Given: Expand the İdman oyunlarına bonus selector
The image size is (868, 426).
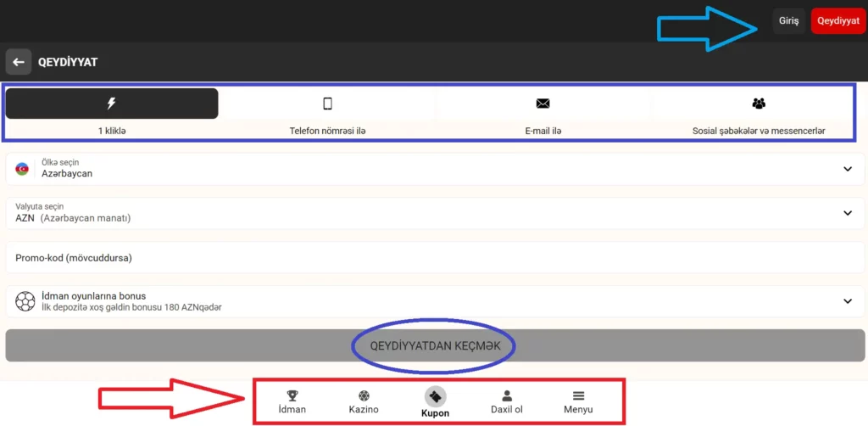Looking at the screenshot, I should (848, 300).
